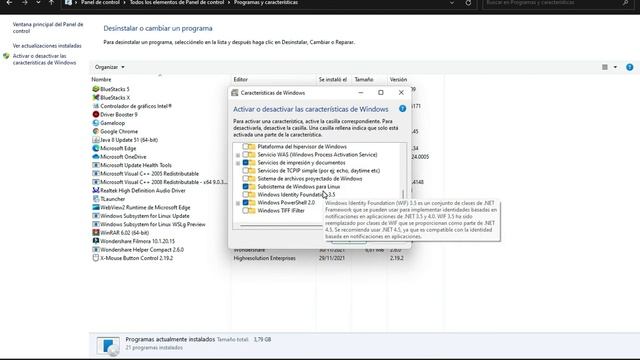
Task: Click Todos los elementos de Panel de control breadcrumb
Action: (x=177, y=2)
